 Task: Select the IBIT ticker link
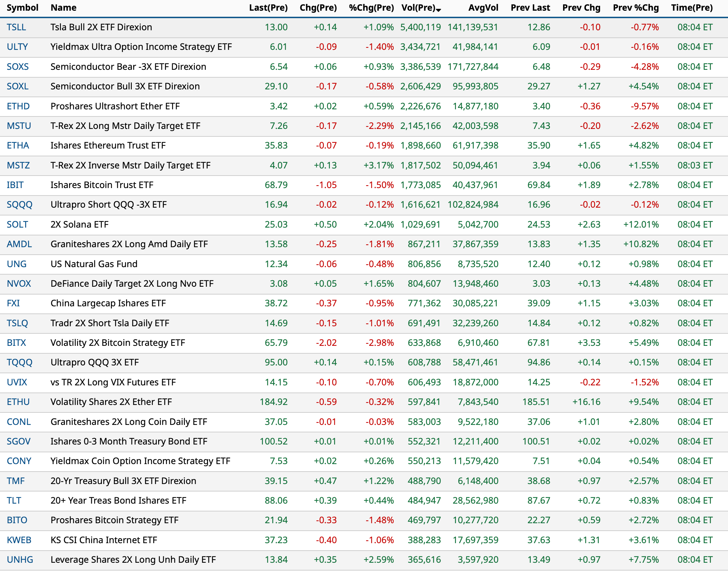click(15, 185)
